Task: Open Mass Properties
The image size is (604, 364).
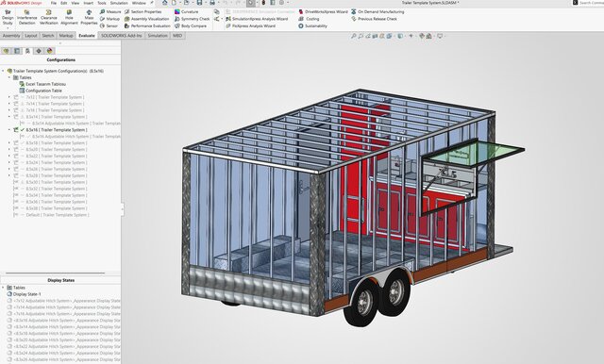Action: coord(89,18)
